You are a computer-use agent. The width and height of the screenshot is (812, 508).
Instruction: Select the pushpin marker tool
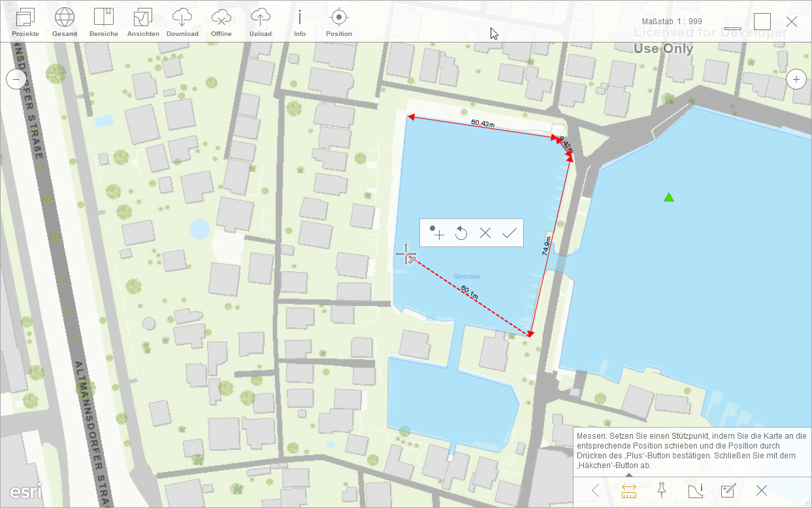pos(662,490)
